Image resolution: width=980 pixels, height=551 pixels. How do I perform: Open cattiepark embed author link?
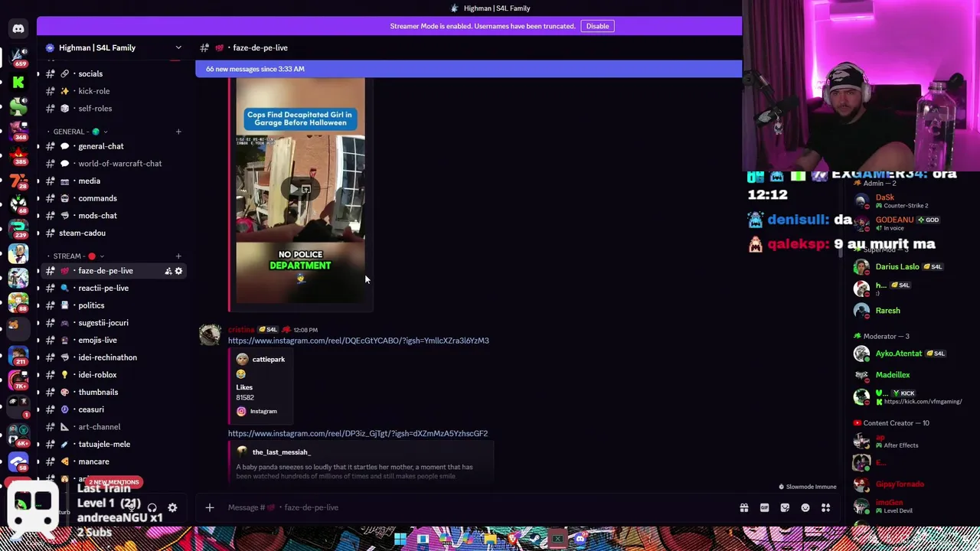269,360
